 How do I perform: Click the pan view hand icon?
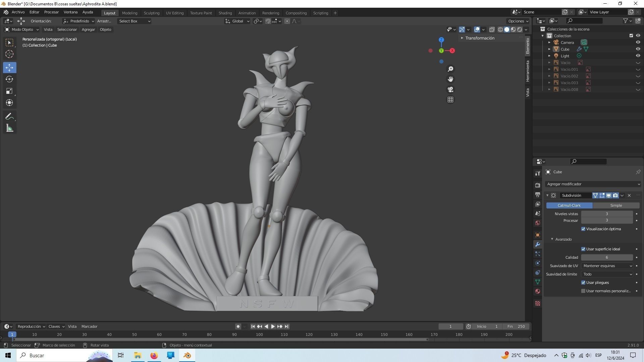[450, 79]
